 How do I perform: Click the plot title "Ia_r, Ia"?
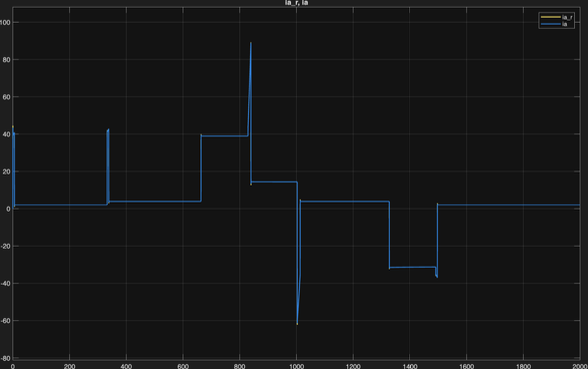click(296, 3)
